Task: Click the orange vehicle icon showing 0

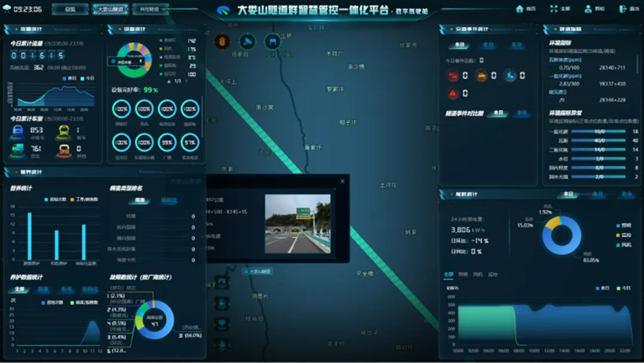Action: point(64,151)
